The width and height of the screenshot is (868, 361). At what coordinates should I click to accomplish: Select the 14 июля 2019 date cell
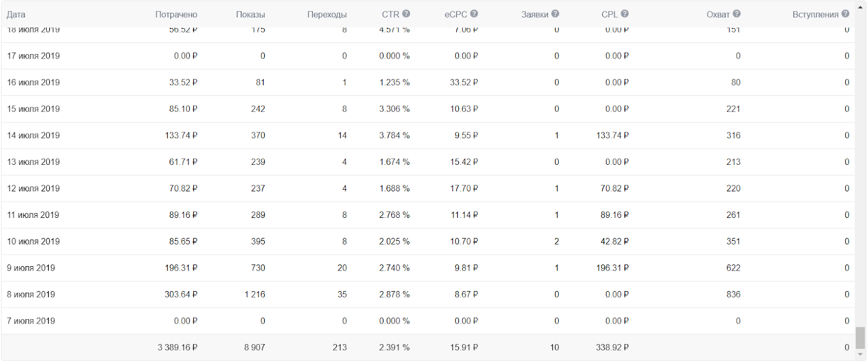(34, 136)
